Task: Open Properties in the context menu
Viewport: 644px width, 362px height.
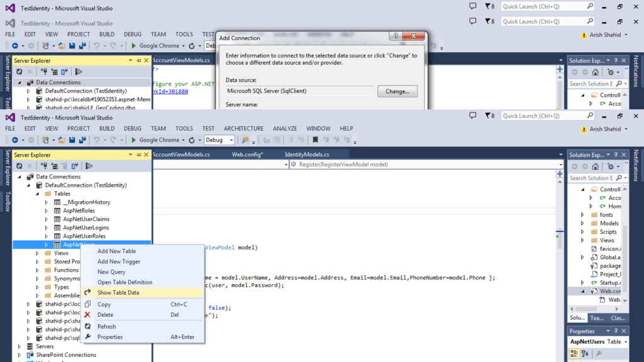Action: (110, 337)
